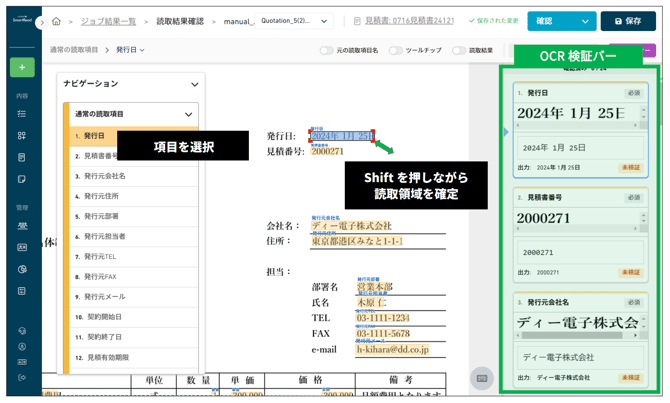Image resolution: width=670 pixels, height=403 pixels.
Task: Select 契約開始日 in navigation list
Action: 104,317
